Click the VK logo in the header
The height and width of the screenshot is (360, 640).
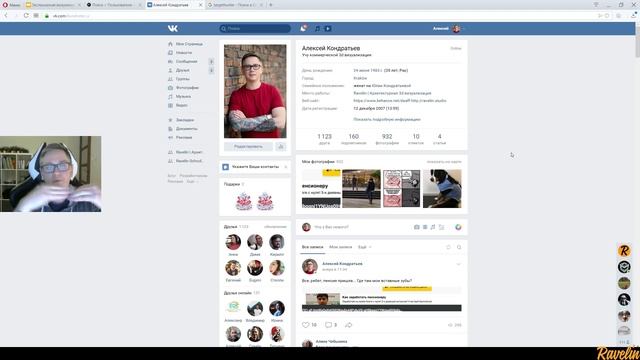pyautogui.click(x=173, y=28)
